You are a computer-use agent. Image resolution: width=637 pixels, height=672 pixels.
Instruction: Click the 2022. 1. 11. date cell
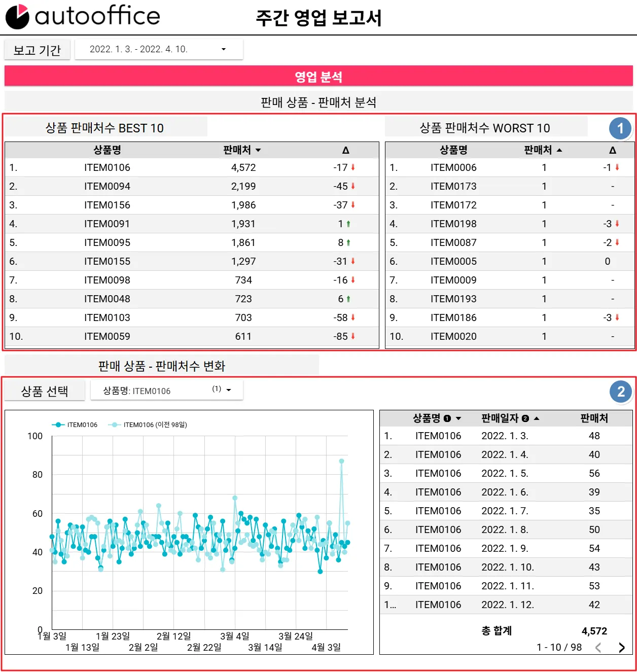(x=508, y=586)
